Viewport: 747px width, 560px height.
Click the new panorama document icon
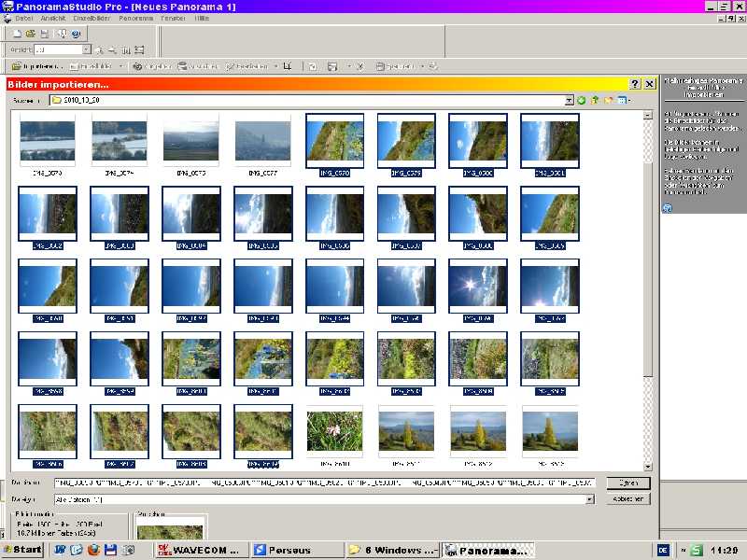[18, 34]
